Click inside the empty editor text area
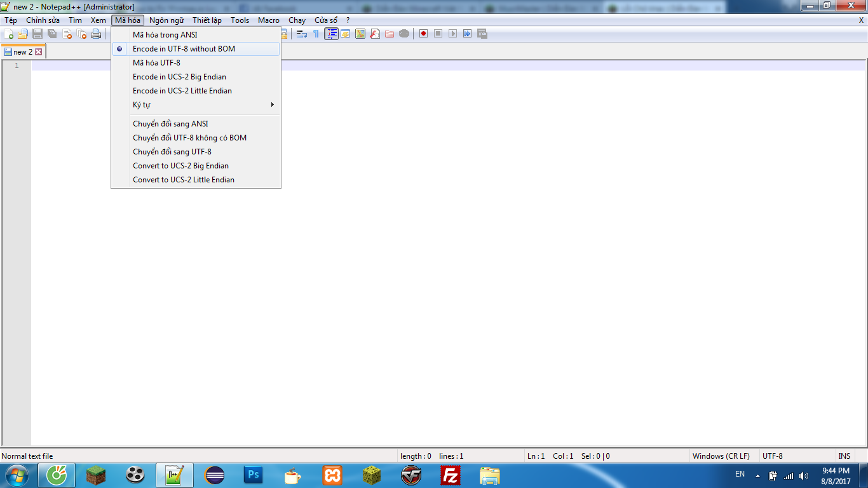 [x=448, y=254]
